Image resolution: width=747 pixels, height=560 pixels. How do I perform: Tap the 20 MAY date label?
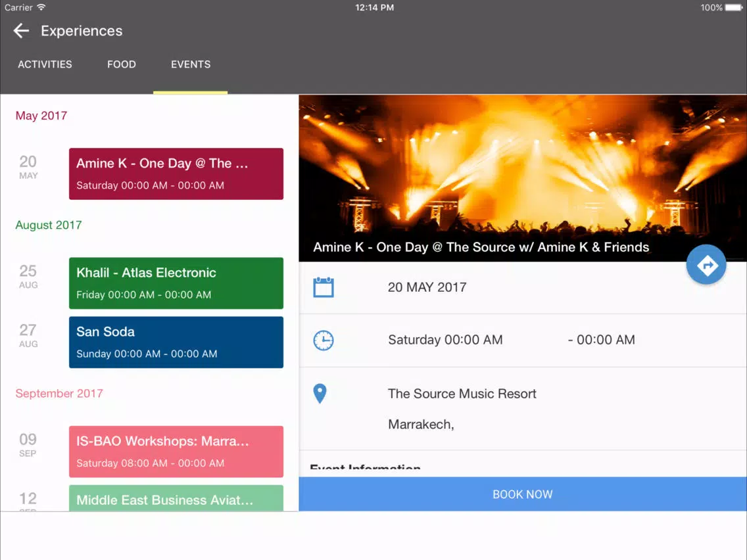(x=28, y=167)
